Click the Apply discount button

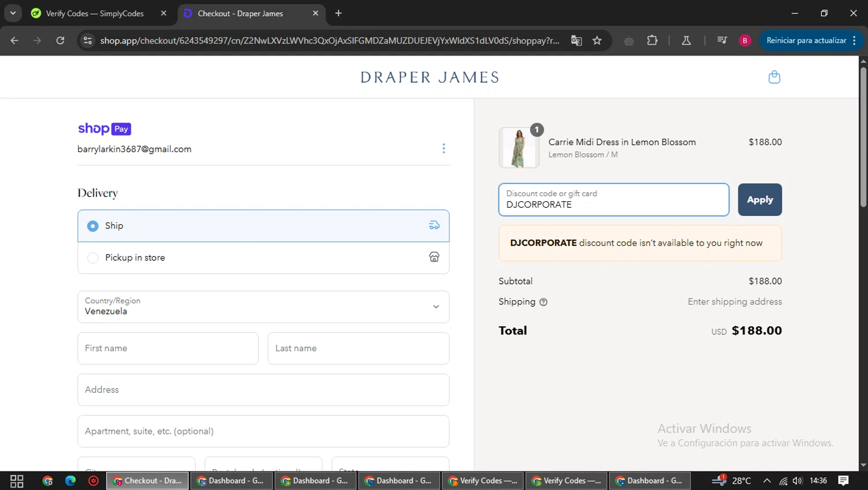pyautogui.click(x=760, y=200)
